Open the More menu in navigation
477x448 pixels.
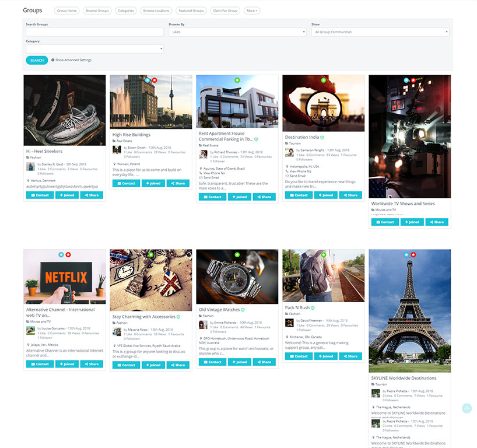pos(252,10)
